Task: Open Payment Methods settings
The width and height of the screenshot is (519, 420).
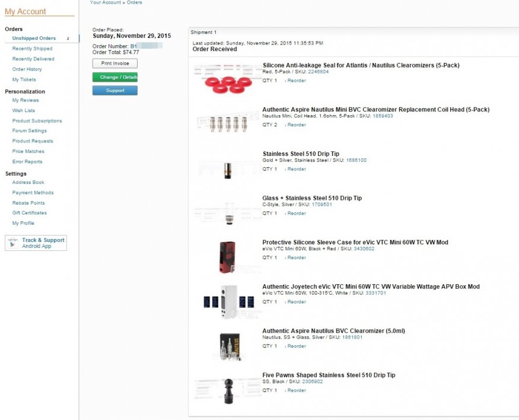Action: pyautogui.click(x=33, y=192)
